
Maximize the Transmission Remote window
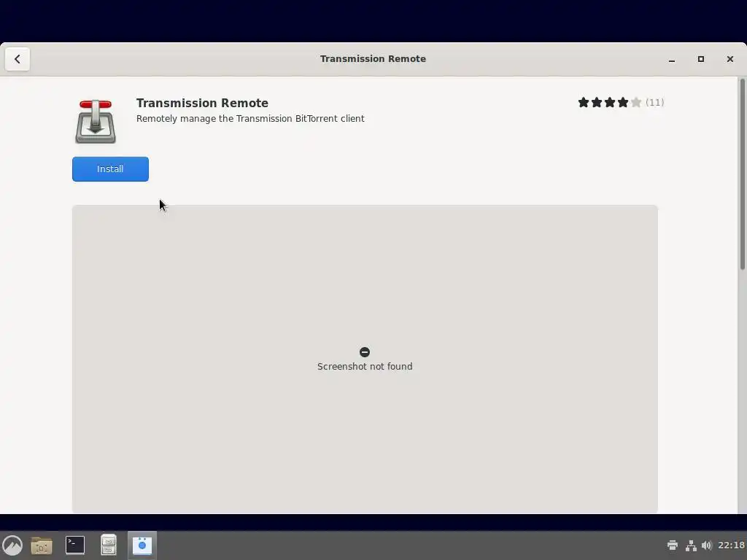(701, 59)
